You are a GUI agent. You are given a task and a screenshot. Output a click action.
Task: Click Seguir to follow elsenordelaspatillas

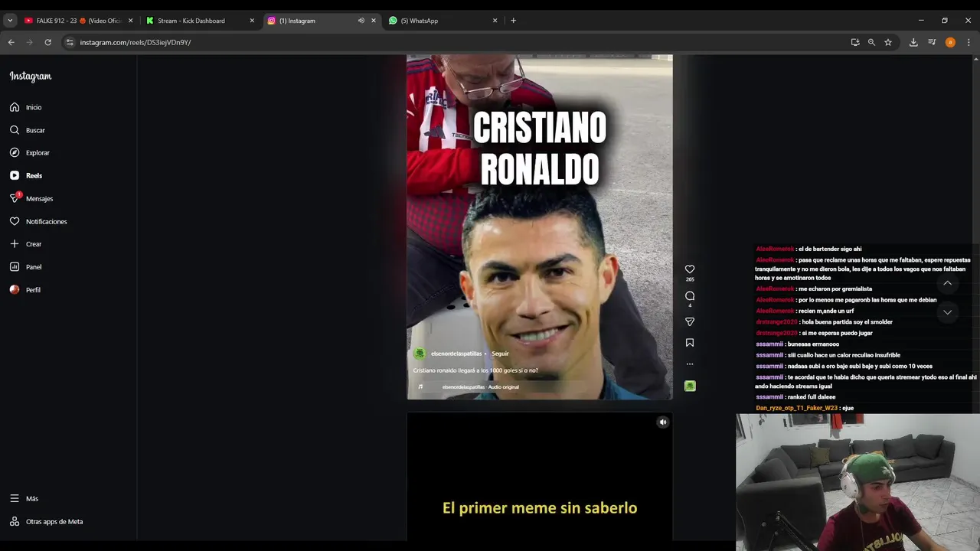point(500,354)
